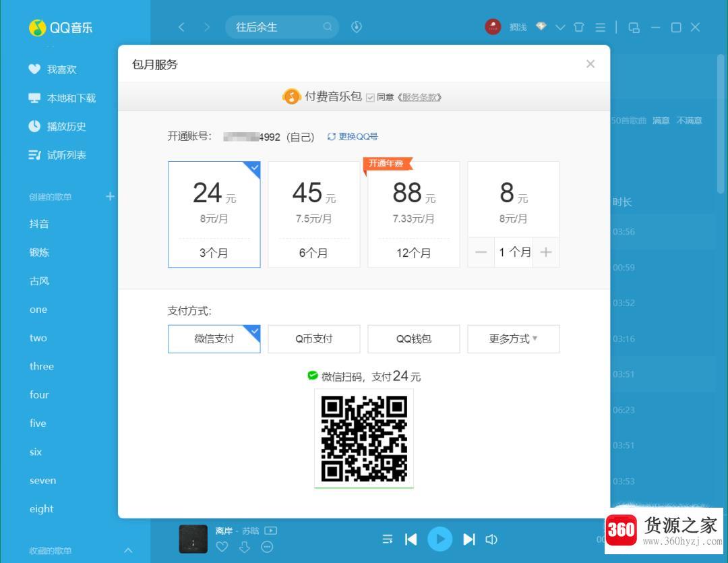Choose 微信支付 payment method
Viewport: 728px width, 563px height.
pos(214,338)
